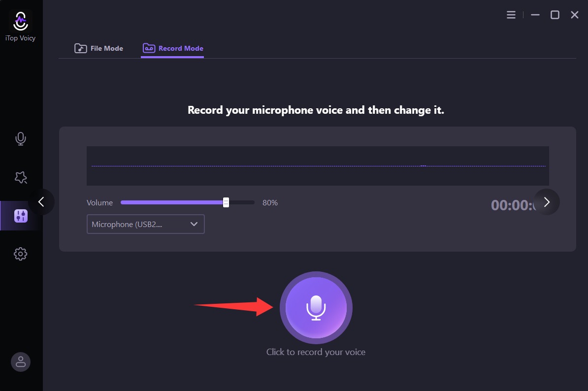This screenshot has width=588, height=391.
Task: Click the Volume slider handle
Action: (226, 202)
